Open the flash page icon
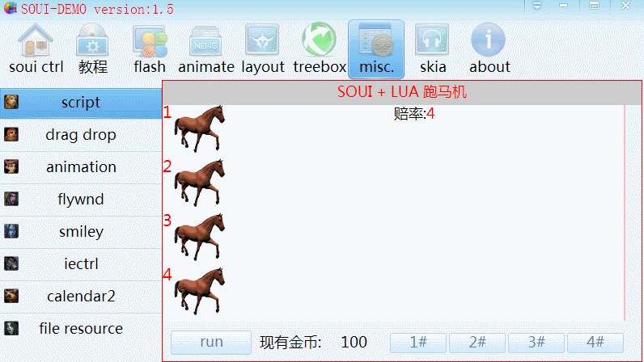Screen dimensions: 644x362 150,41
